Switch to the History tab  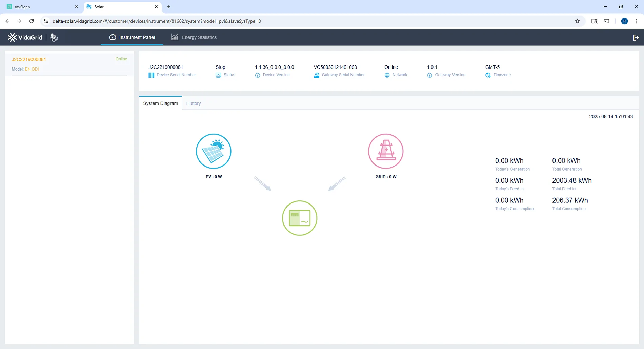194,103
